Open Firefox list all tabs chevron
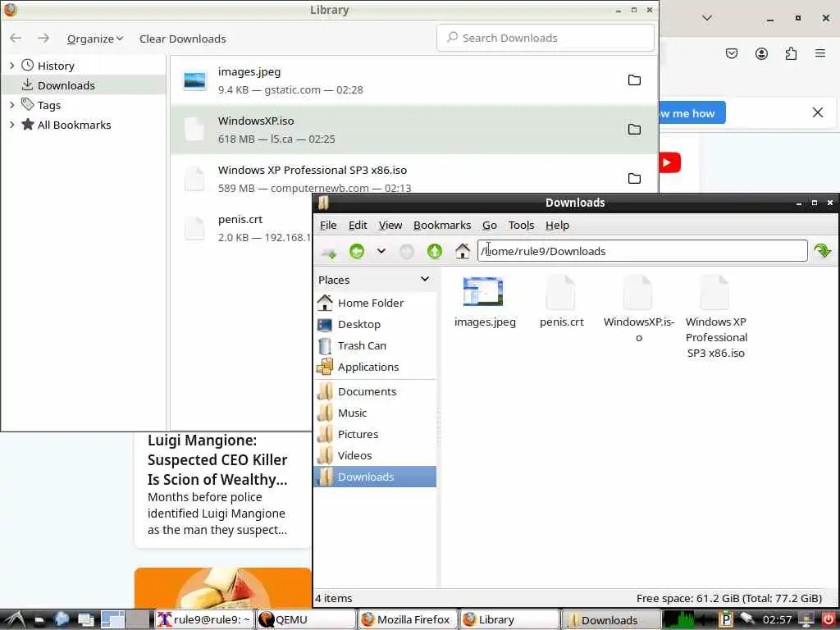The width and height of the screenshot is (840, 630). pyautogui.click(x=707, y=18)
